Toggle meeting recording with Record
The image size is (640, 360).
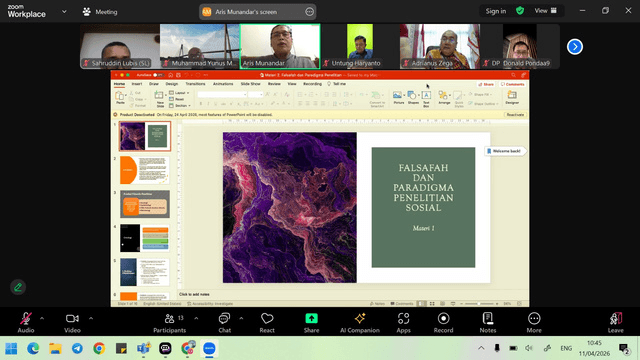pyautogui.click(x=443, y=322)
